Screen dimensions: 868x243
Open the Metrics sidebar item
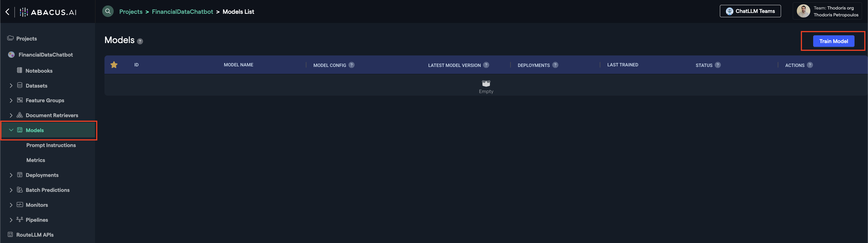[x=36, y=160]
